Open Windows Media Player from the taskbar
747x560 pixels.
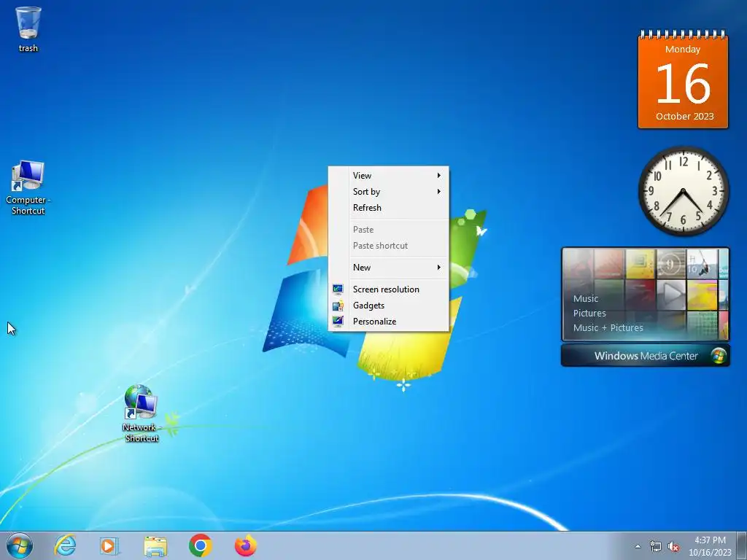pyautogui.click(x=109, y=545)
